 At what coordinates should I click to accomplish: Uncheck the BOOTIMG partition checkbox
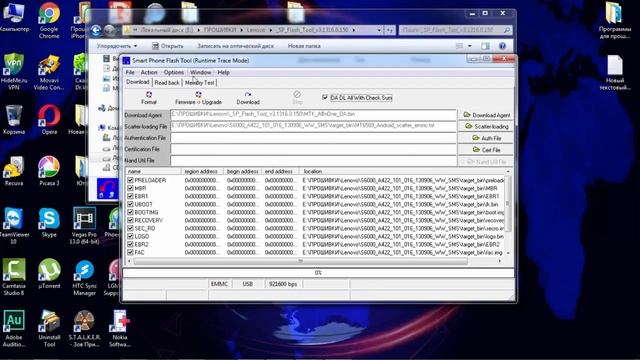coord(130,212)
